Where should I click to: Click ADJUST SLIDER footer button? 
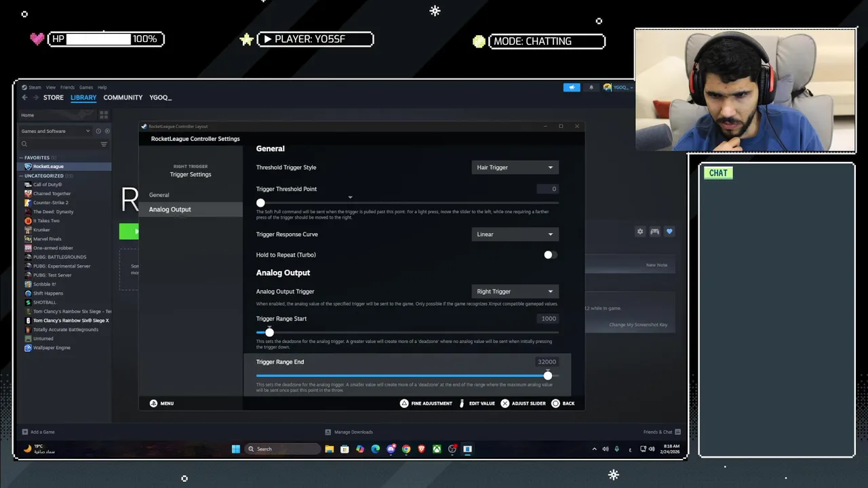524,403
